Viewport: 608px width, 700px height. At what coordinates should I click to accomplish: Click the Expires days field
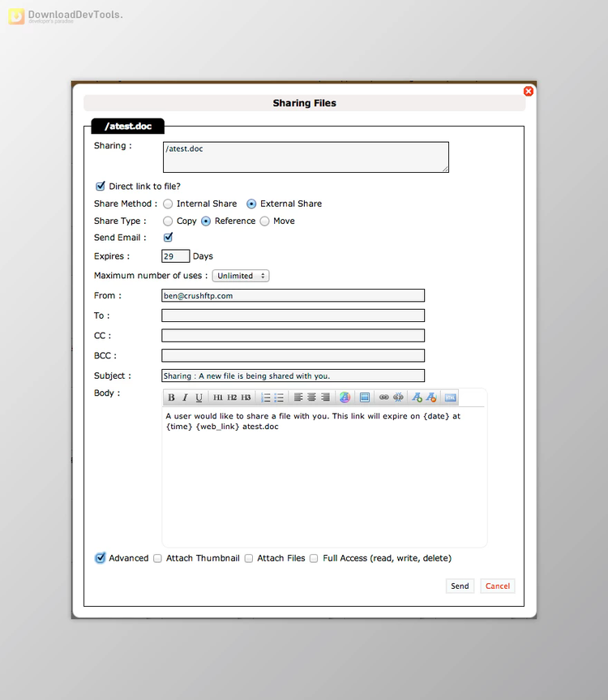point(176,256)
